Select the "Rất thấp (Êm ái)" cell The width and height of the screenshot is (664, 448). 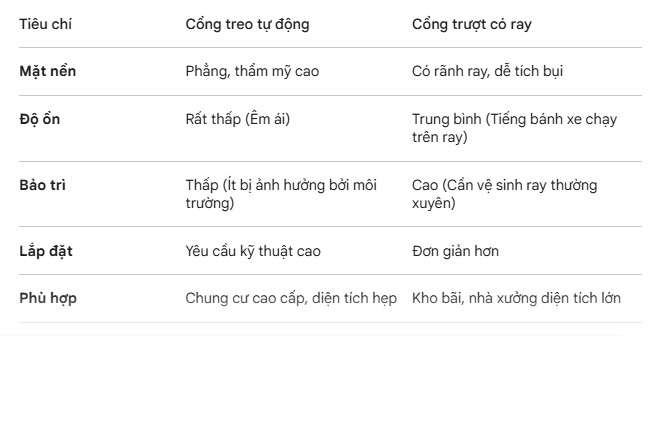pyautogui.click(x=237, y=120)
